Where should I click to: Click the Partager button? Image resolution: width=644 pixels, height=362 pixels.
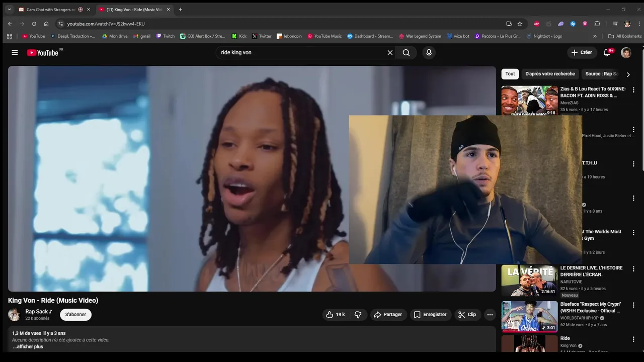pyautogui.click(x=388, y=315)
